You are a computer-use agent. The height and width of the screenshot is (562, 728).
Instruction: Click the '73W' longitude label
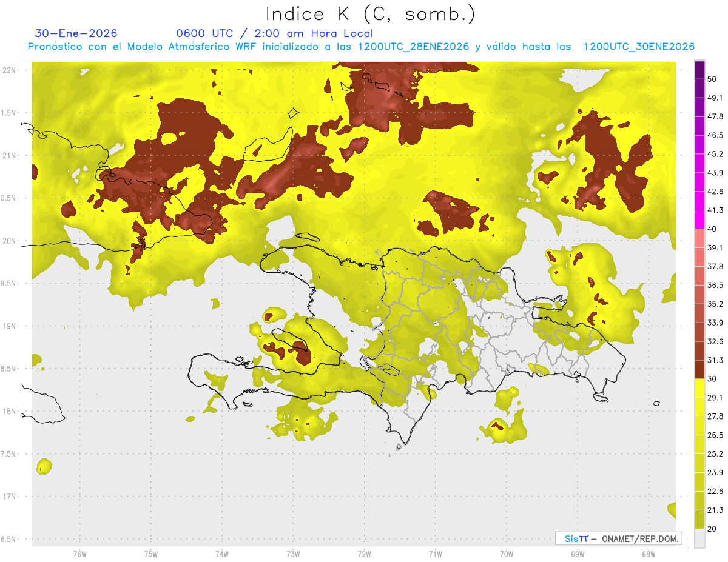click(293, 554)
